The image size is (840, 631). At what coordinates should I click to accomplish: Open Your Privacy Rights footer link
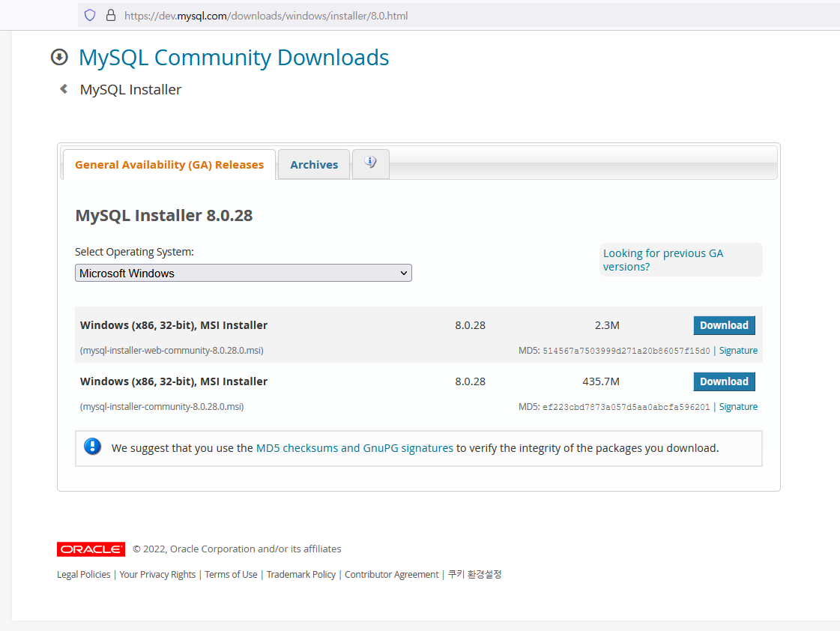157,574
